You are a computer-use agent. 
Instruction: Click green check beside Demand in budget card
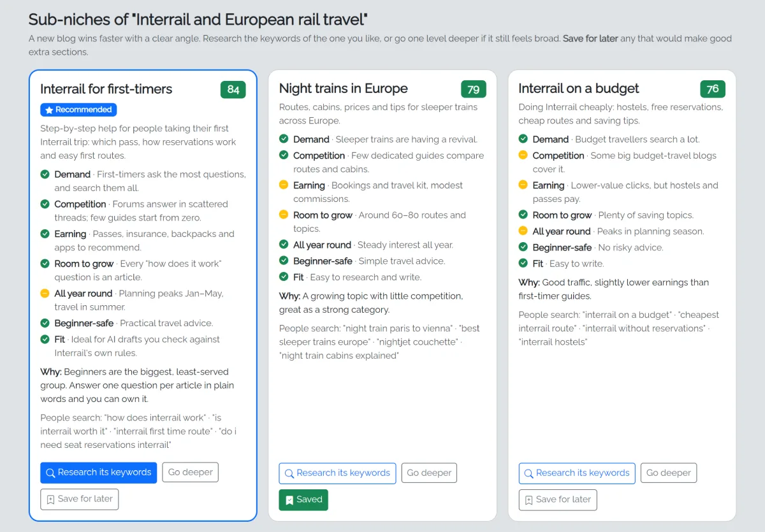[x=523, y=139]
